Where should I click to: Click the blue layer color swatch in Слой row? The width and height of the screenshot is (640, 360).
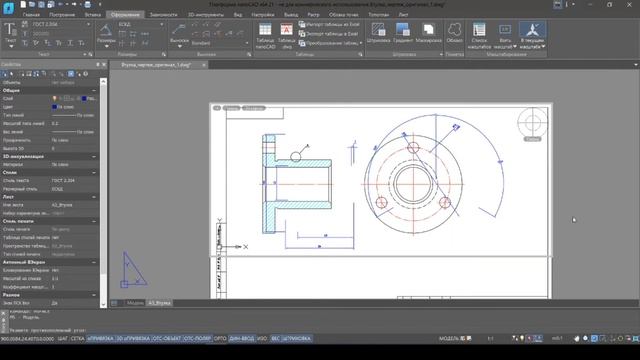pos(84,98)
